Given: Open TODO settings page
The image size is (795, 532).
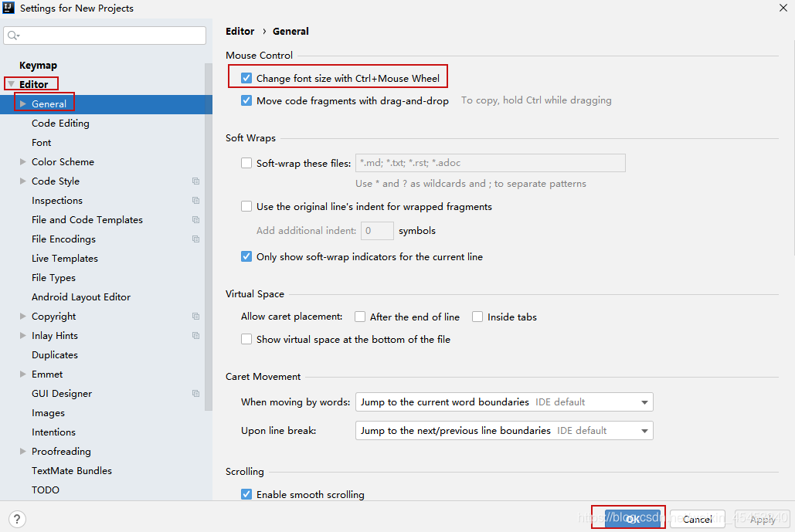Looking at the screenshot, I should (45, 490).
